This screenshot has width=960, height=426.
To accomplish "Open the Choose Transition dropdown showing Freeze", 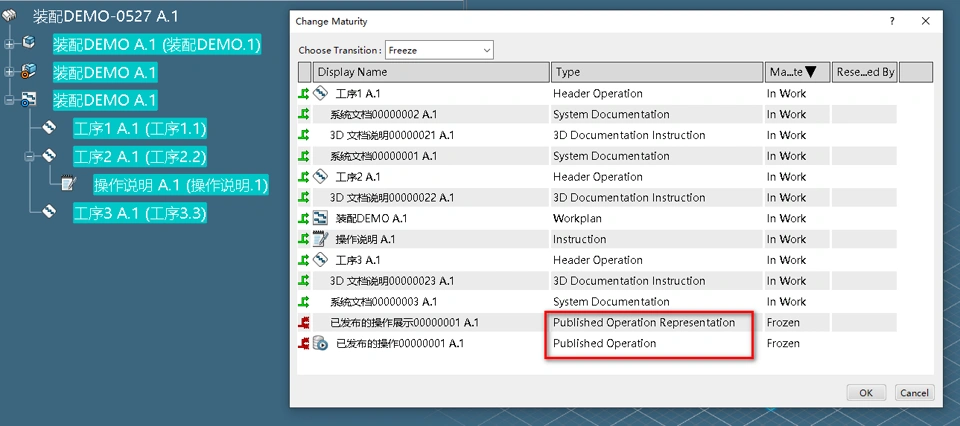I will click(x=439, y=50).
